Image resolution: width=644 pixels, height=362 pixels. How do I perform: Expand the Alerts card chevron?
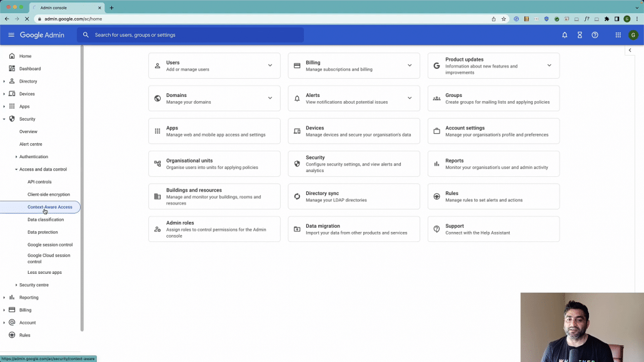pyautogui.click(x=410, y=98)
